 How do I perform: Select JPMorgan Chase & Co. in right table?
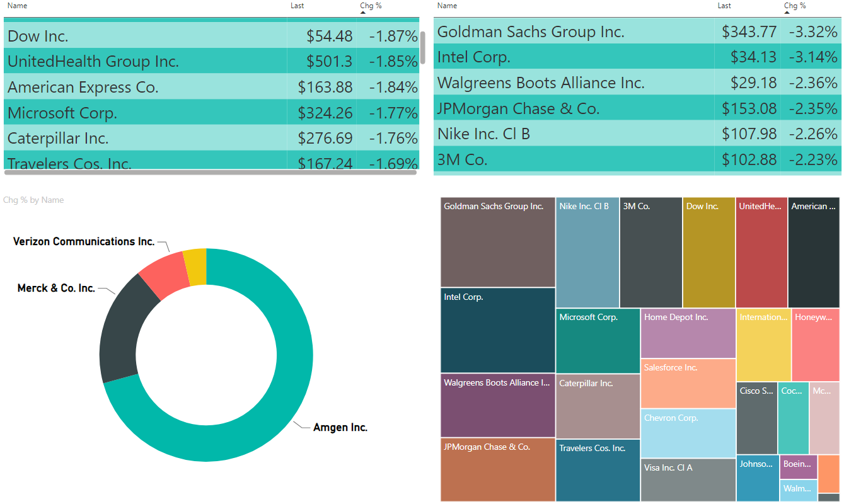point(518,109)
